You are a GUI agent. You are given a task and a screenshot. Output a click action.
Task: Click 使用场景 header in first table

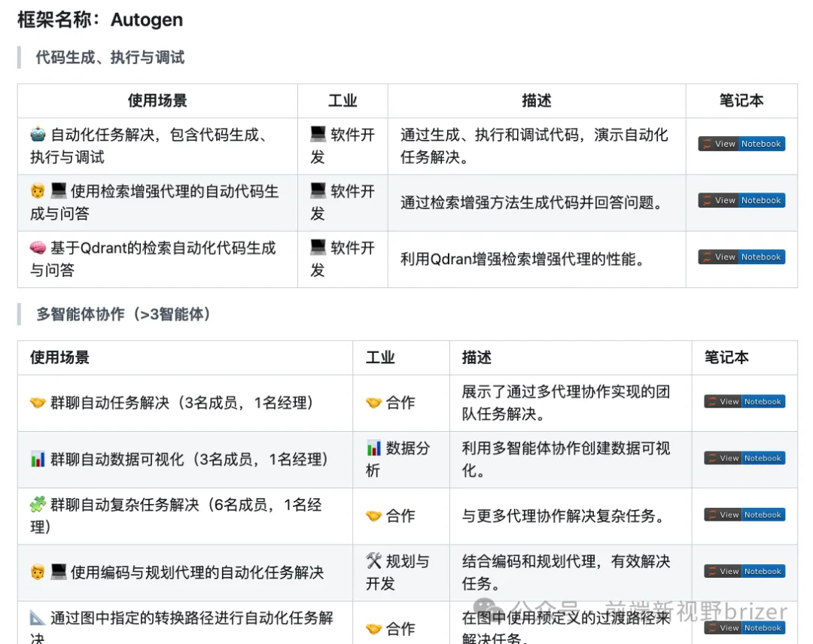click(157, 101)
